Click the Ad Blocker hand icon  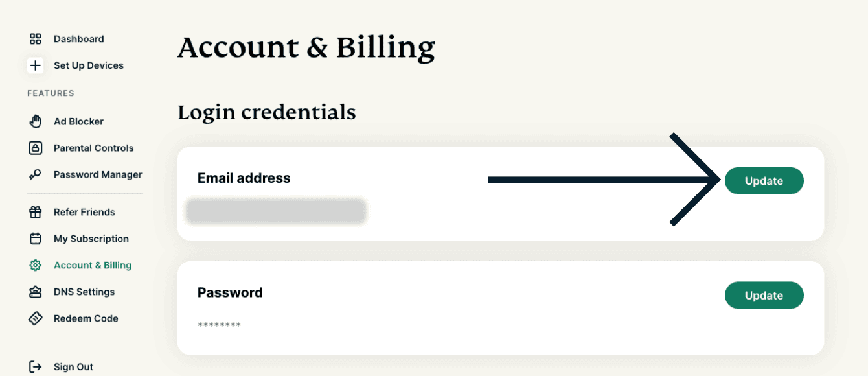(36, 121)
